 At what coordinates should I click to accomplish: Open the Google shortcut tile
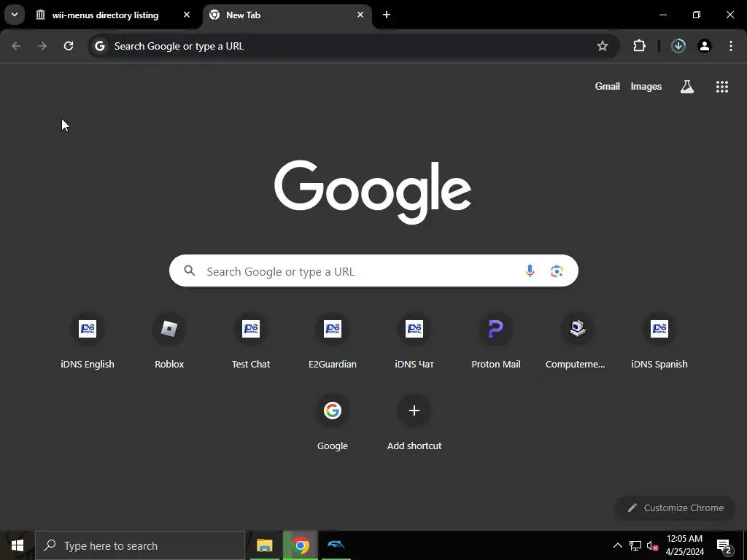click(333, 424)
